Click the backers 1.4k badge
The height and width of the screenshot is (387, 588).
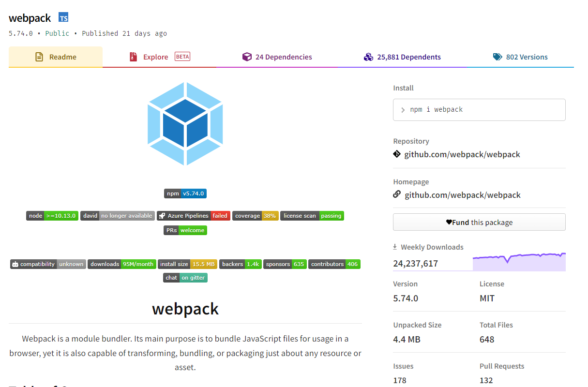point(241,264)
